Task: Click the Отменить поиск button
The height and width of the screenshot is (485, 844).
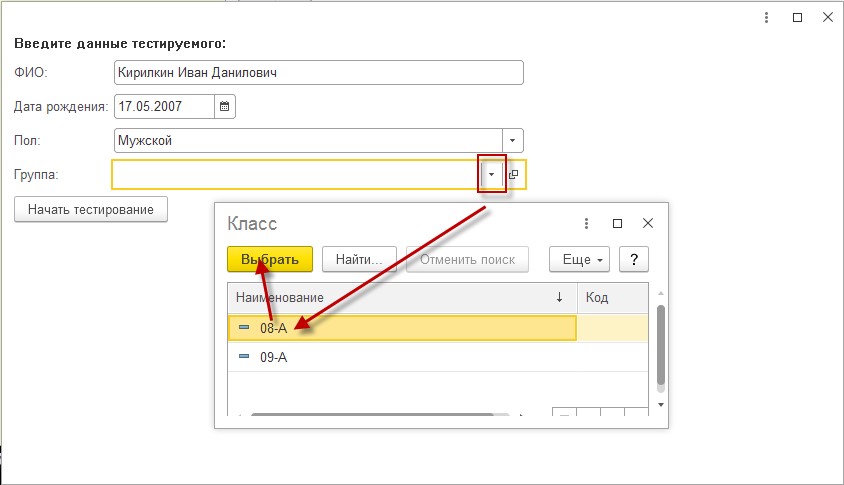Action: pyautogui.click(x=467, y=259)
